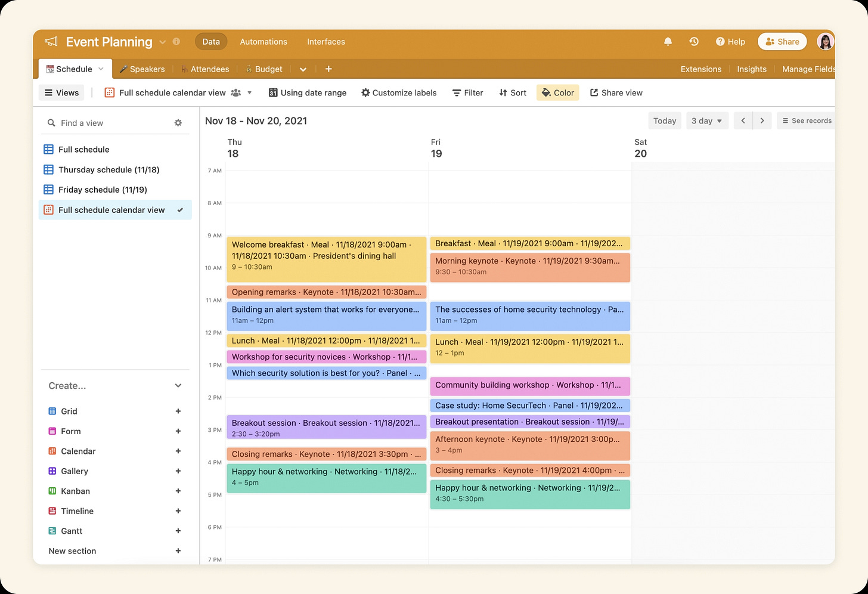Open the 3 day duration dropdown

(x=707, y=120)
